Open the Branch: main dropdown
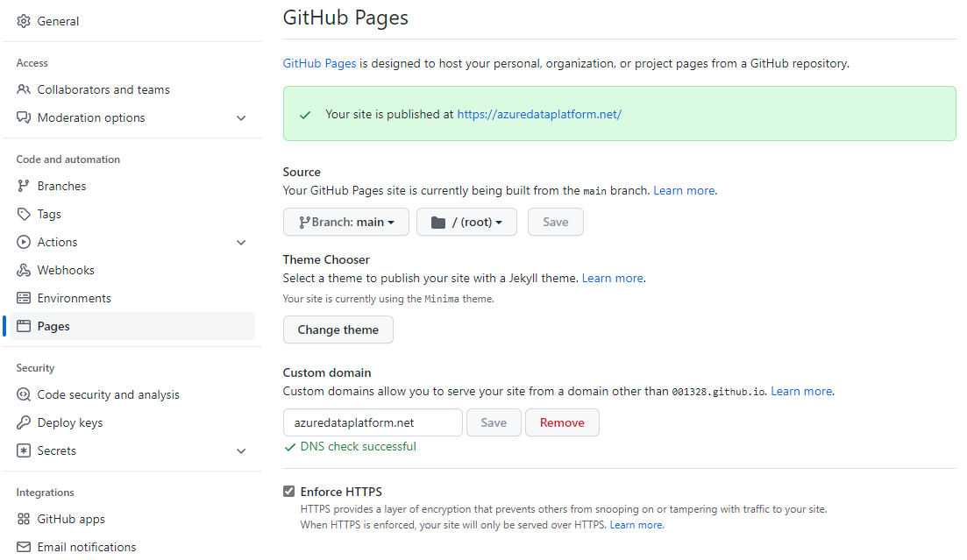967x560 pixels. 346,222
